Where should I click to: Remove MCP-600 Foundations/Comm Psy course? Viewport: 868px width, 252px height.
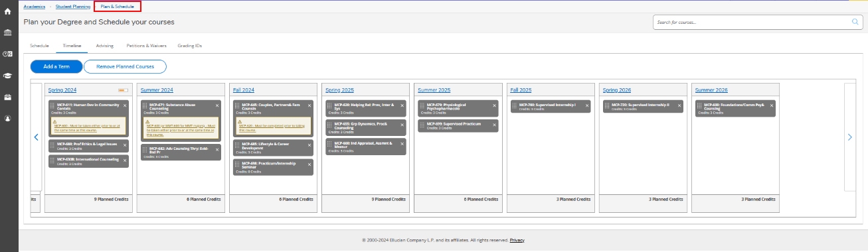pyautogui.click(x=771, y=105)
